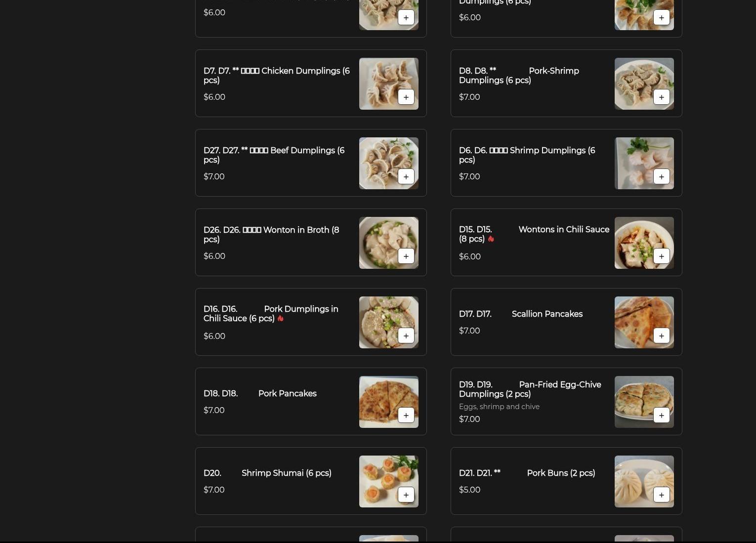View D15 Wontons in Chili Sauce image
Screen dimensions: 756x543
coord(644,243)
